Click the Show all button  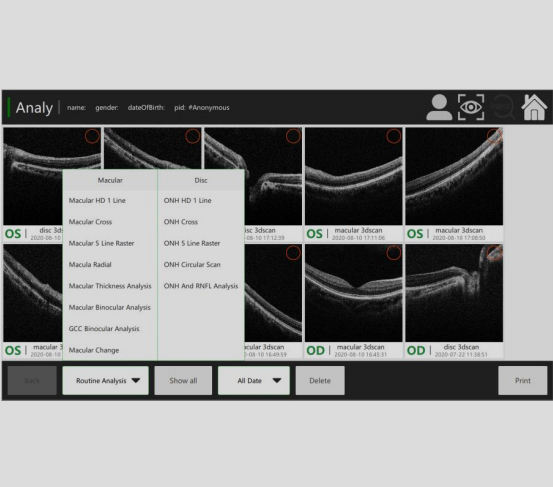tap(183, 381)
